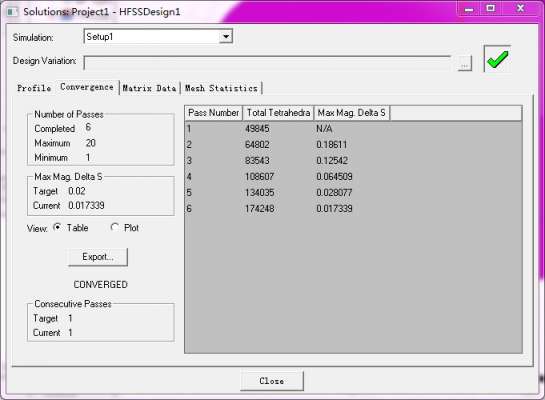Screen dimensions: 545x400
Task: Expand the Simulation Setup1 dropdown arrow
Action: pyautogui.click(x=226, y=36)
